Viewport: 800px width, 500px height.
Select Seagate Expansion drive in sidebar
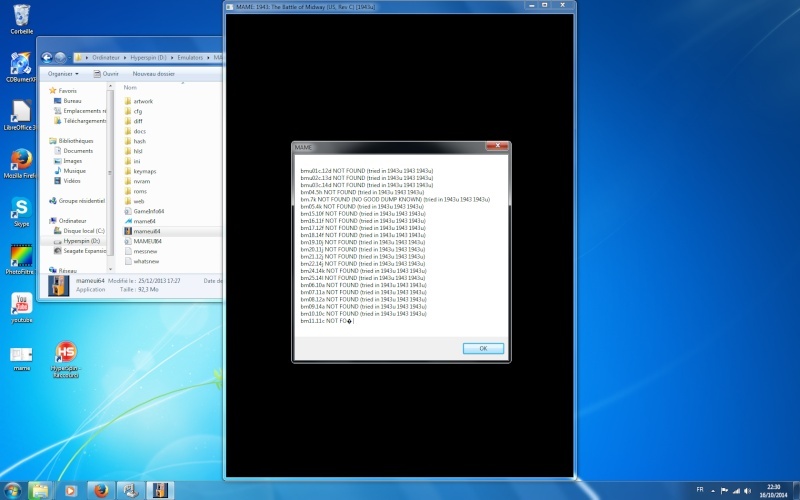80,251
